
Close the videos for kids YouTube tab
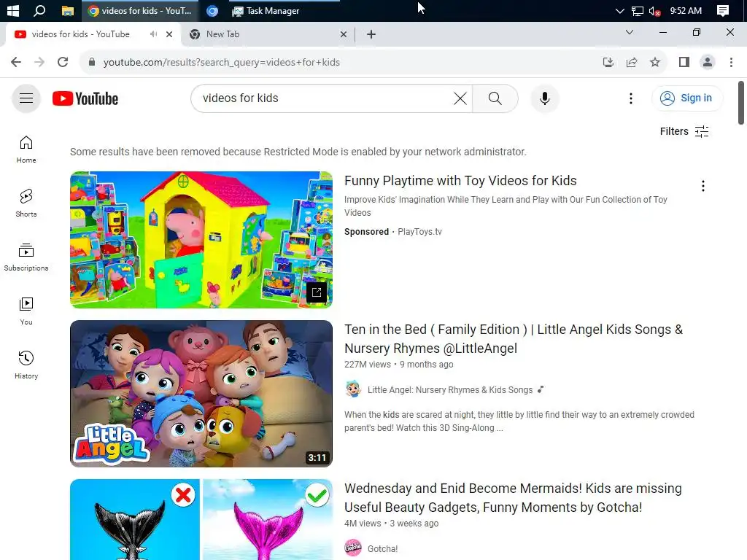(x=169, y=34)
